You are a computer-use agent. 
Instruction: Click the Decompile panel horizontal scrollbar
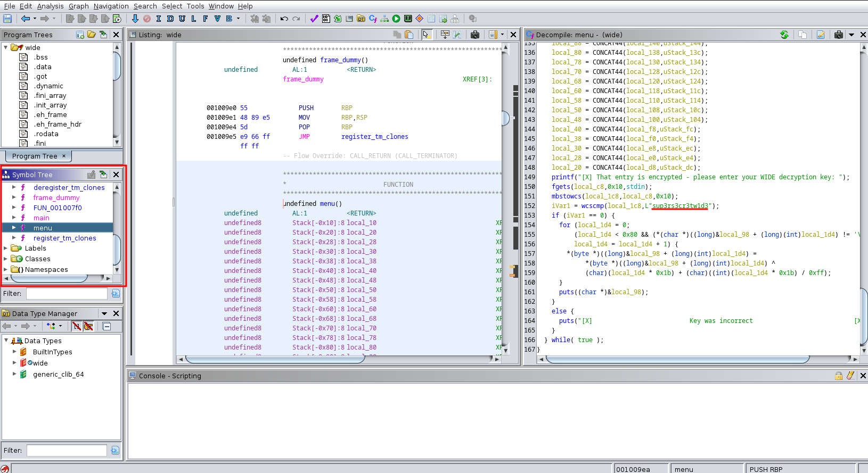(676, 359)
